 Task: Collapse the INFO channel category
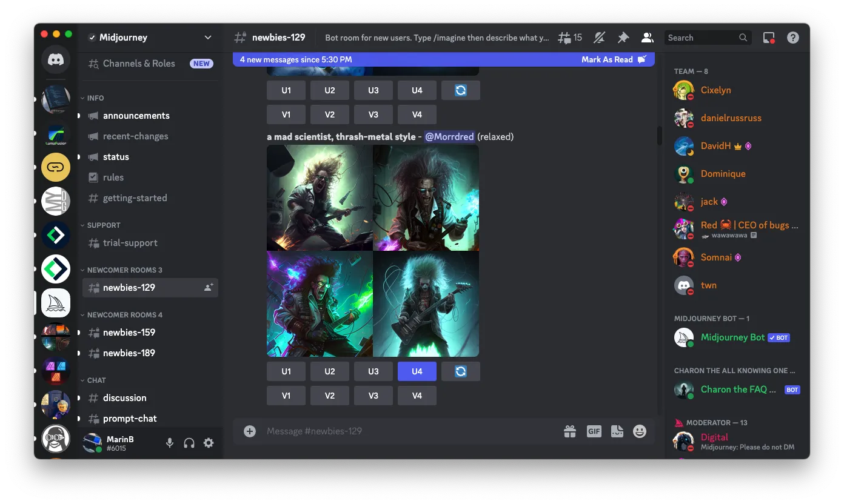tap(95, 98)
